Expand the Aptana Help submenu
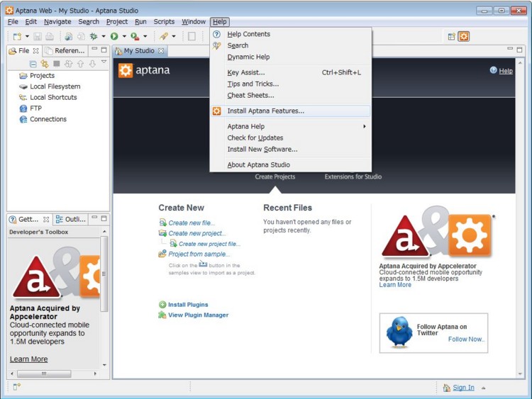Screen dimensions: 532x399 [291, 126]
